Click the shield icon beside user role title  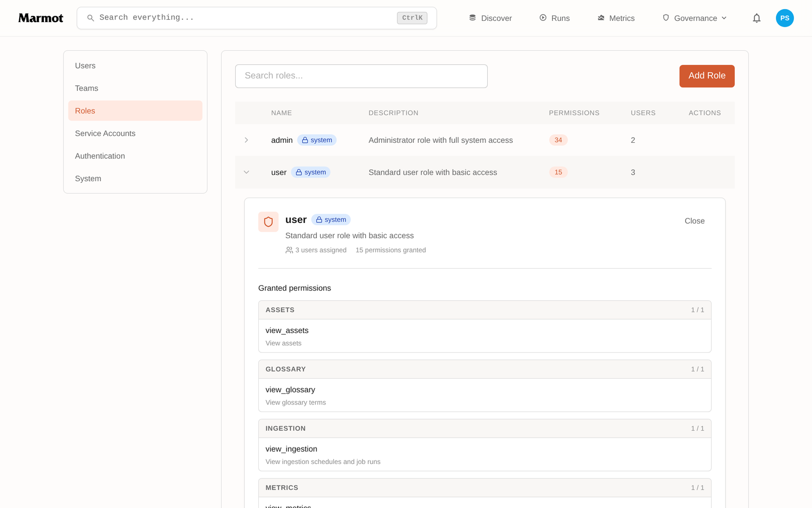click(268, 222)
